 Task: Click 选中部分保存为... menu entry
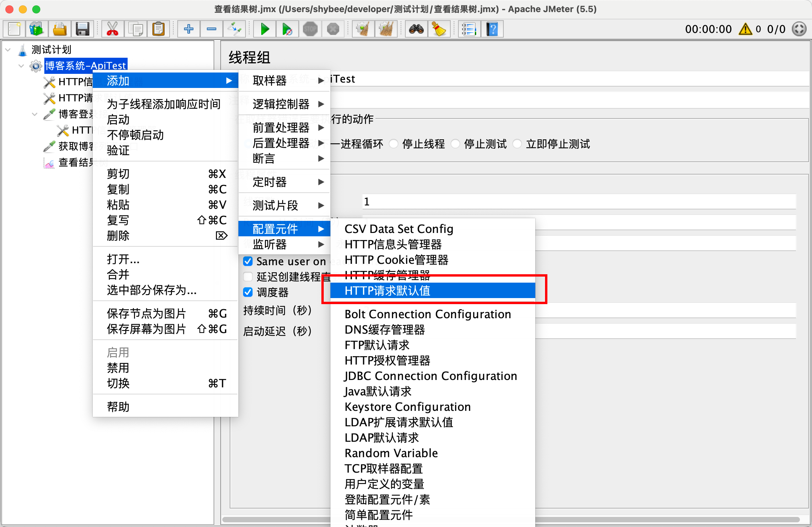165,290
